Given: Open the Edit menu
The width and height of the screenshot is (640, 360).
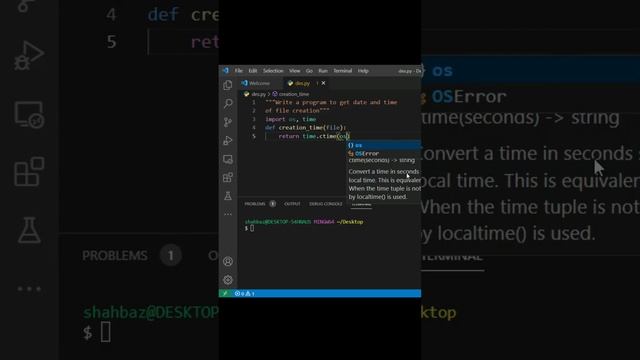Looking at the screenshot, I should (x=253, y=71).
